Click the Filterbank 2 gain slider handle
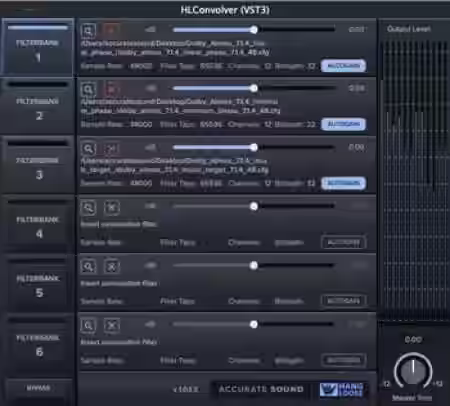This screenshot has width=450, height=406. point(254,88)
